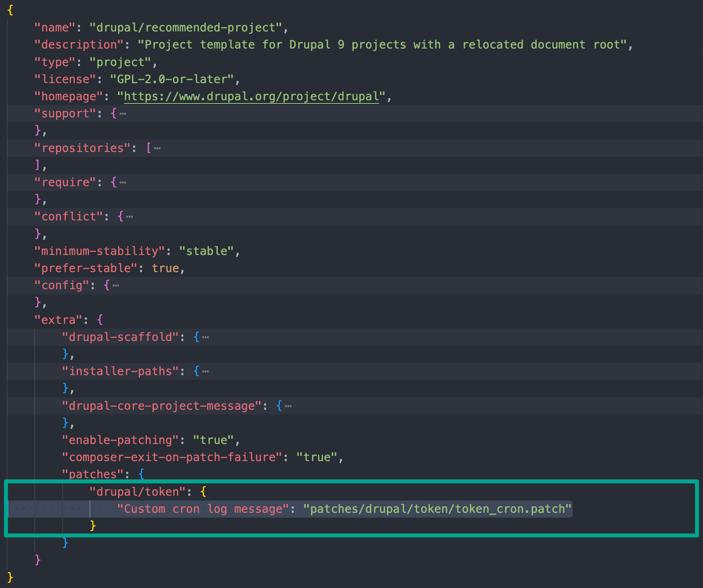The image size is (703, 588).
Task: Expand the collapsed "config" ellipsis
Action: pyautogui.click(x=116, y=286)
